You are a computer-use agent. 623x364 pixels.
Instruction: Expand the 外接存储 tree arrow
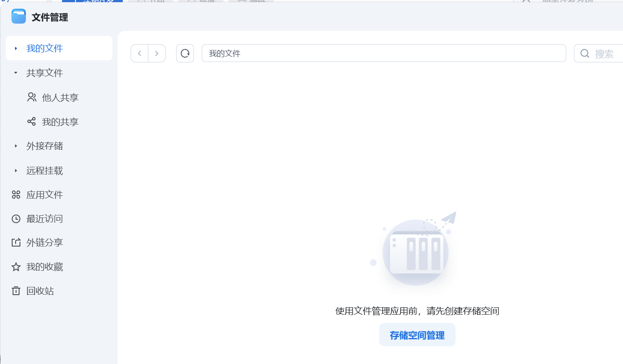click(x=16, y=146)
